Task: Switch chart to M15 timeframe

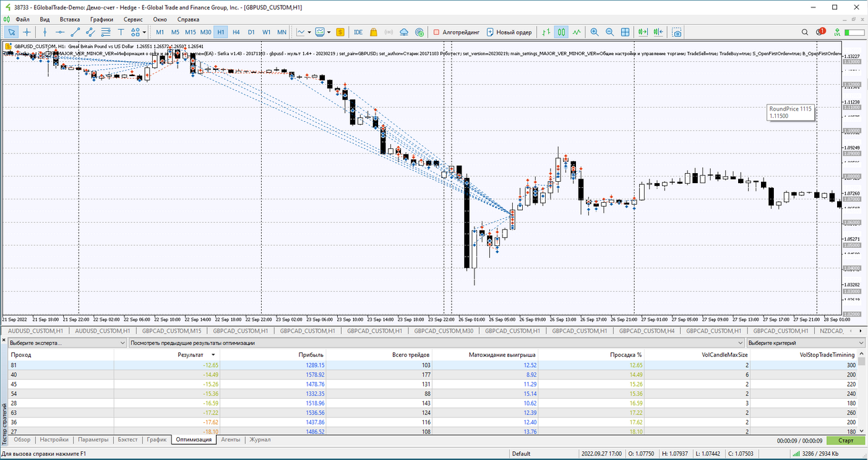Action: pyautogui.click(x=190, y=32)
